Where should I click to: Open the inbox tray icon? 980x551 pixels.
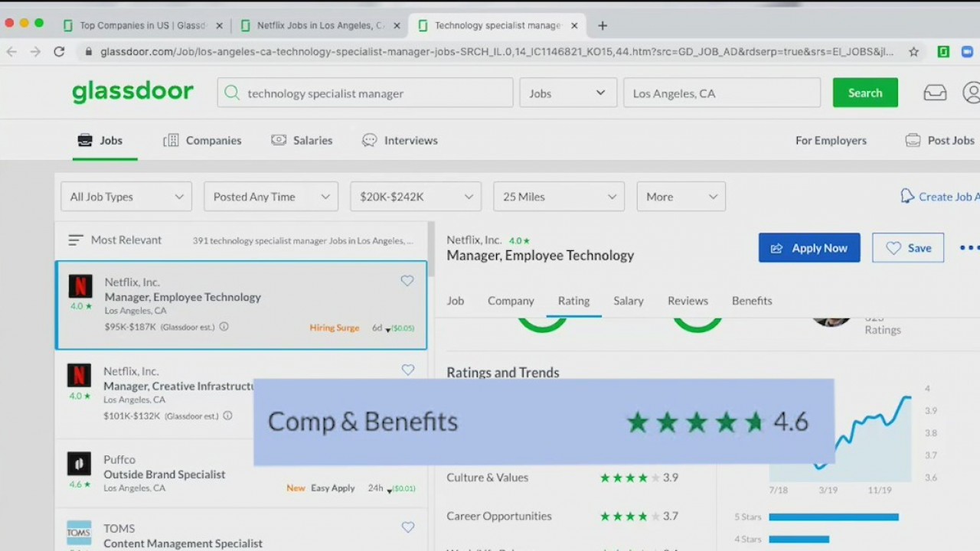coord(935,93)
